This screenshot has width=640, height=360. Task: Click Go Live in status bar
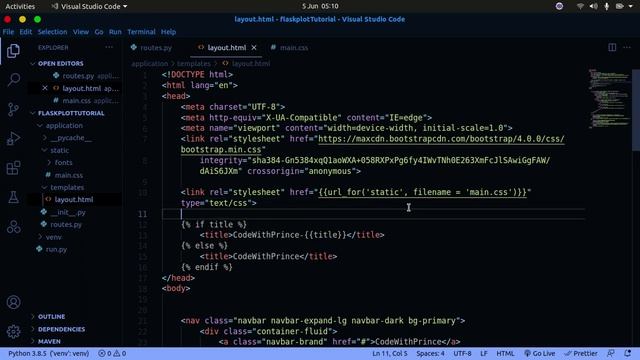coord(540,353)
